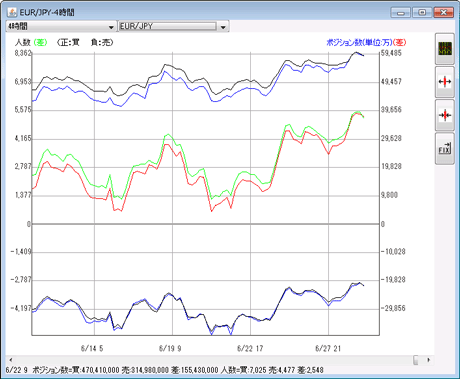Click the -29,856 right axis value
This screenshot has height=379, width=460.
[x=393, y=308]
